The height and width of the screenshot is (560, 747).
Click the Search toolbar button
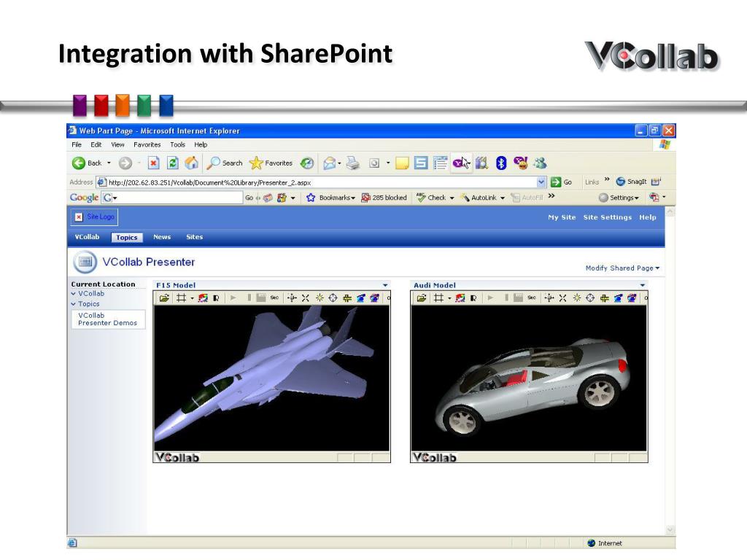pyautogui.click(x=225, y=163)
